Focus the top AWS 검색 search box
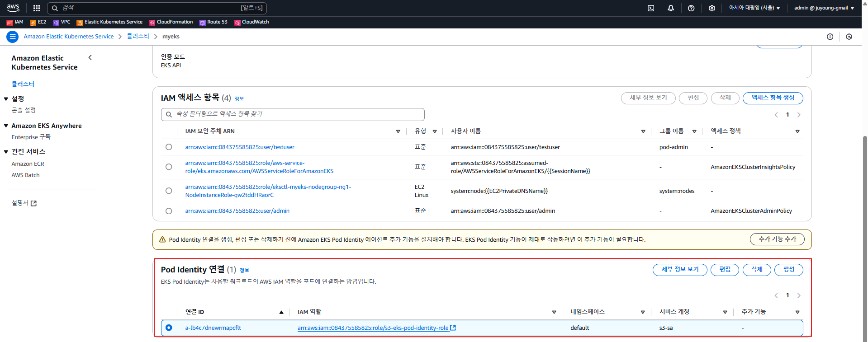Viewport: 868px width, 342px height. pyautogui.click(x=157, y=8)
